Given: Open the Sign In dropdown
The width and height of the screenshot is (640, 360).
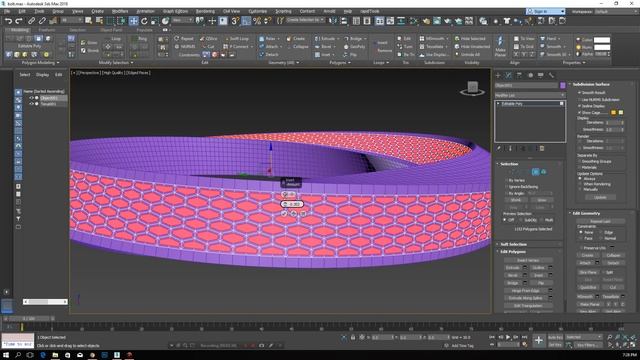Looking at the screenshot, I should tap(546, 11).
